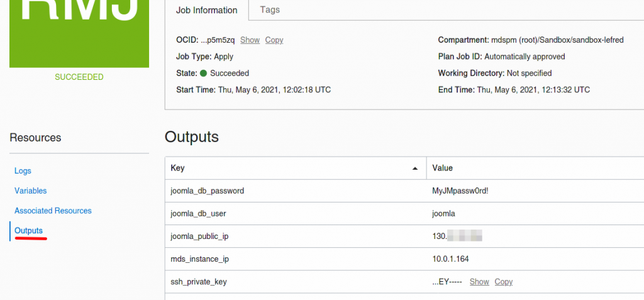Click the Key column header label

coord(177,168)
